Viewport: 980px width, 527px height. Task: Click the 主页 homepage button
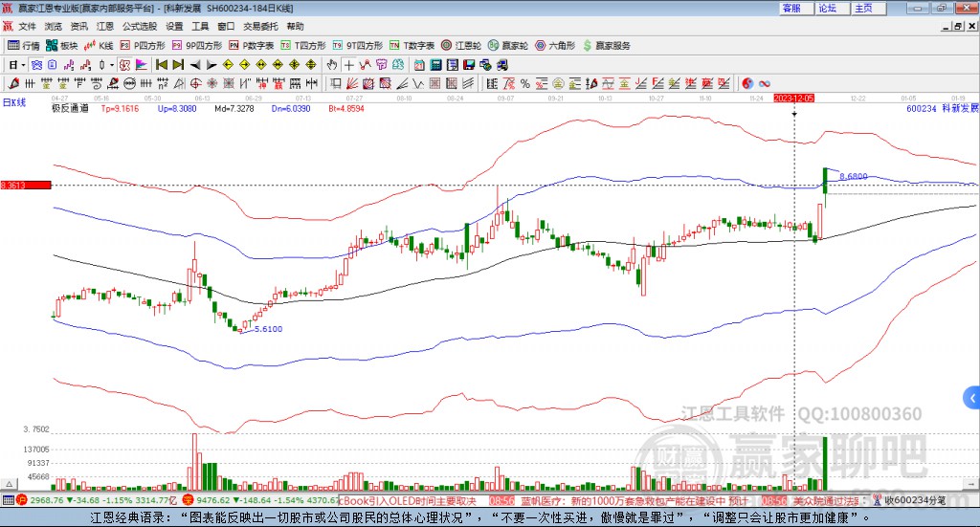pos(869,8)
